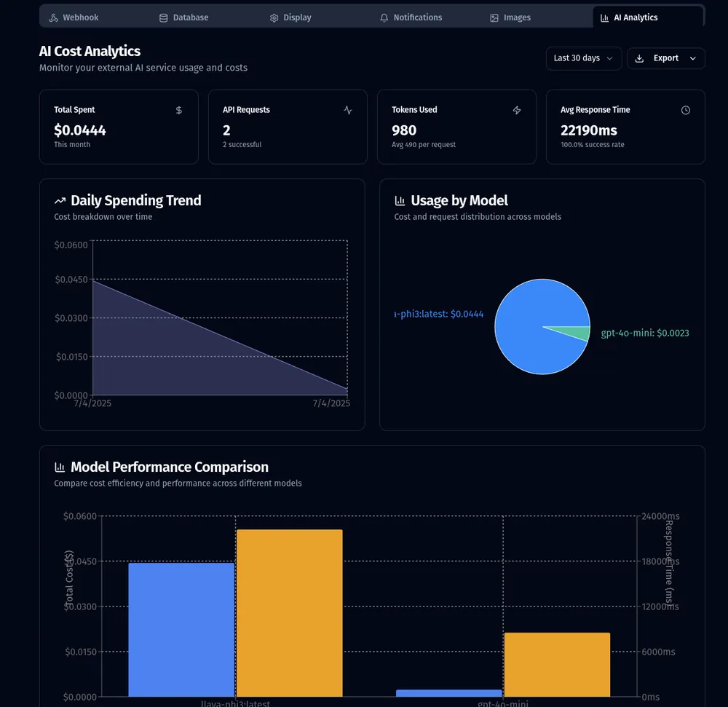
Task: Click the Display gear icon
Action: (x=274, y=17)
